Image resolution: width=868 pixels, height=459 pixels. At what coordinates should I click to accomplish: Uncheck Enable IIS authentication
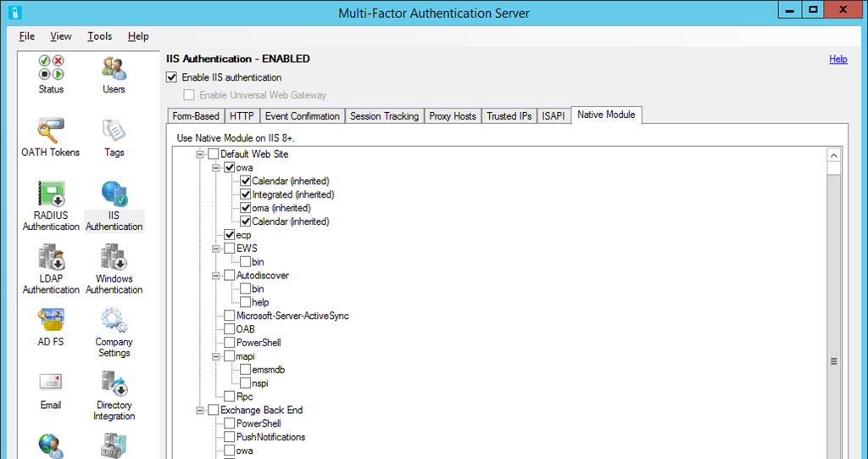coord(171,77)
